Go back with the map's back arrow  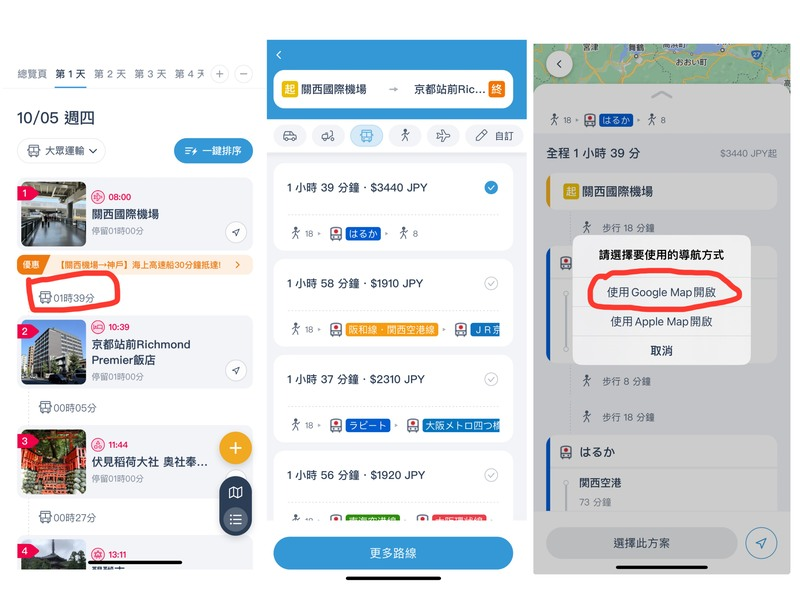tap(559, 64)
